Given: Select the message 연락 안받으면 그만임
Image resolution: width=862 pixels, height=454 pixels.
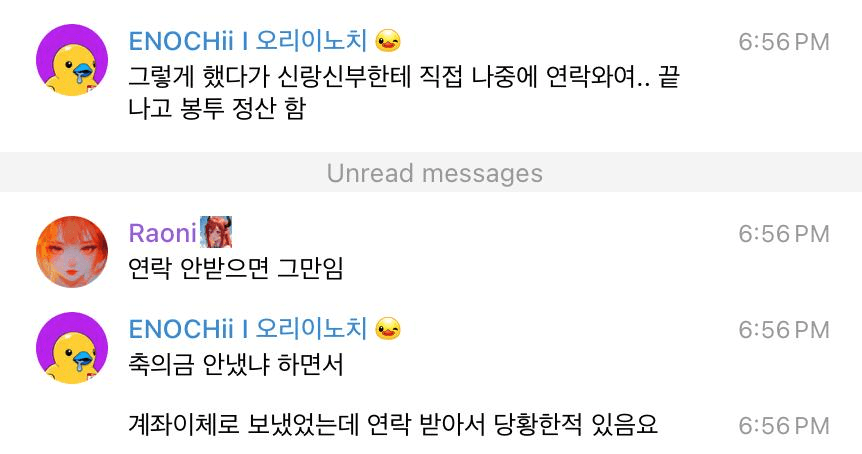Looking at the screenshot, I should pyautogui.click(x=236, y=269).
